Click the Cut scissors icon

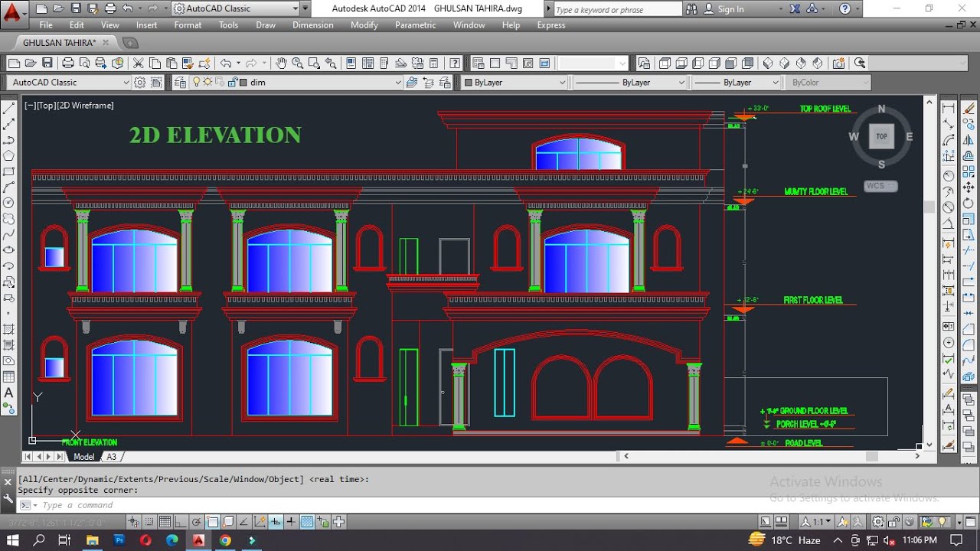138,63
